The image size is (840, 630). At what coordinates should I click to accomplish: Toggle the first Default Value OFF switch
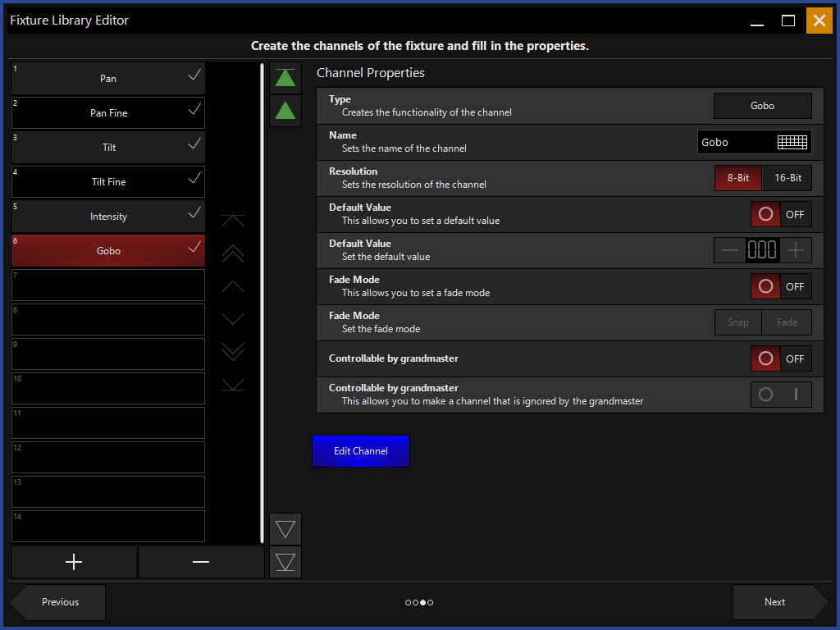coord(781,214)
